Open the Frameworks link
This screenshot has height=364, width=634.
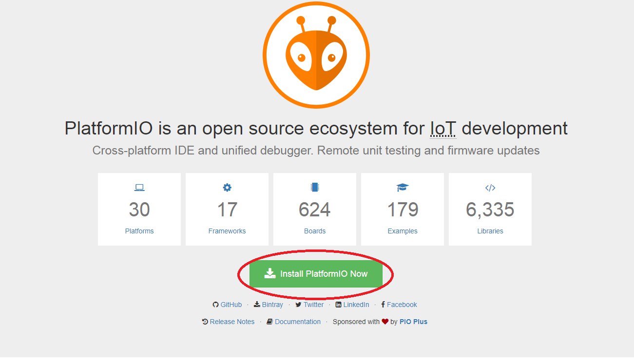[227, 231]
